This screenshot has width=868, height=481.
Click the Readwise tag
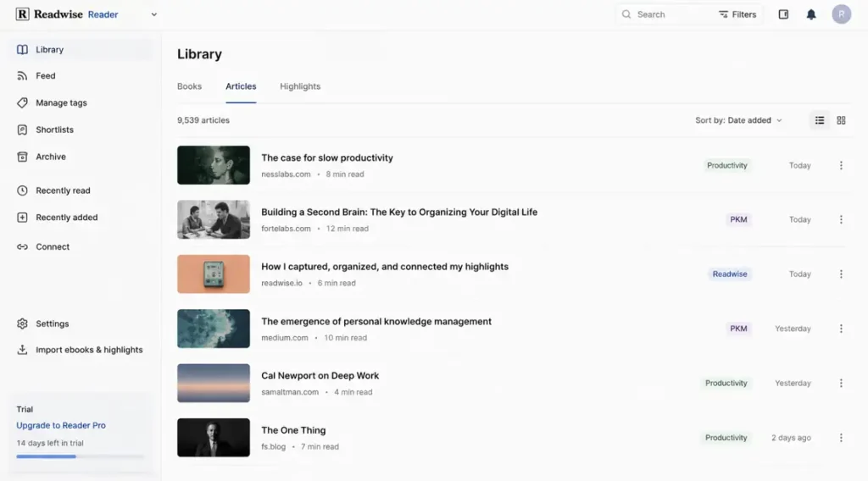(x=730, y=274)
